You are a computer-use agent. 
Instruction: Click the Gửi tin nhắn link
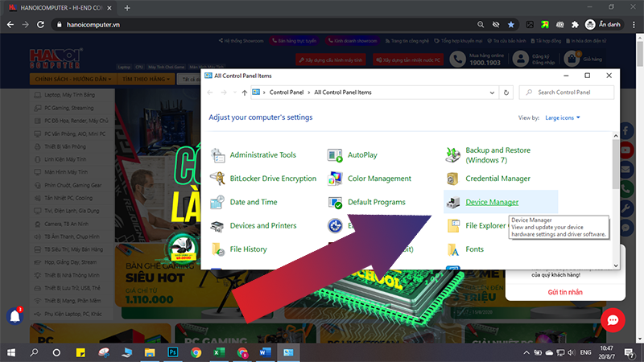(565, 292)
